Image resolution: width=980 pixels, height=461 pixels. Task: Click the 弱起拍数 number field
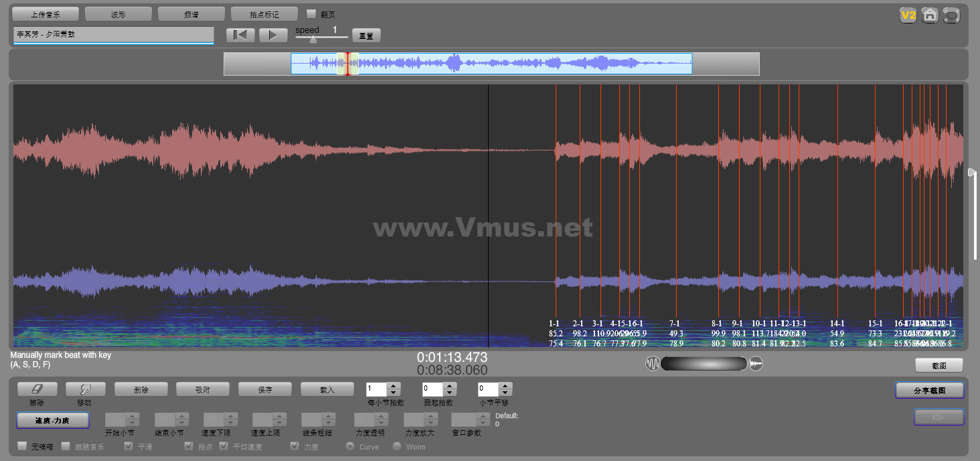point(432,389)
